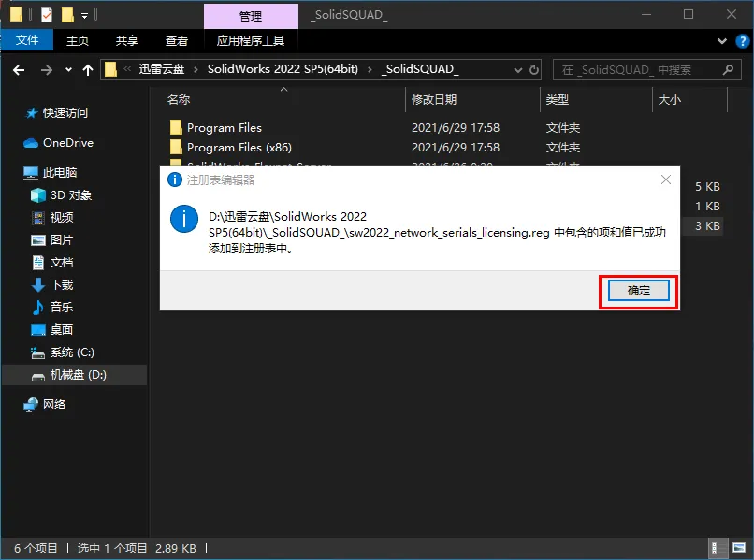Select 此电脑 in the navigation pane
Image resolution: width=754 pixels, height=560 pixels.
(x=60, y=173)
